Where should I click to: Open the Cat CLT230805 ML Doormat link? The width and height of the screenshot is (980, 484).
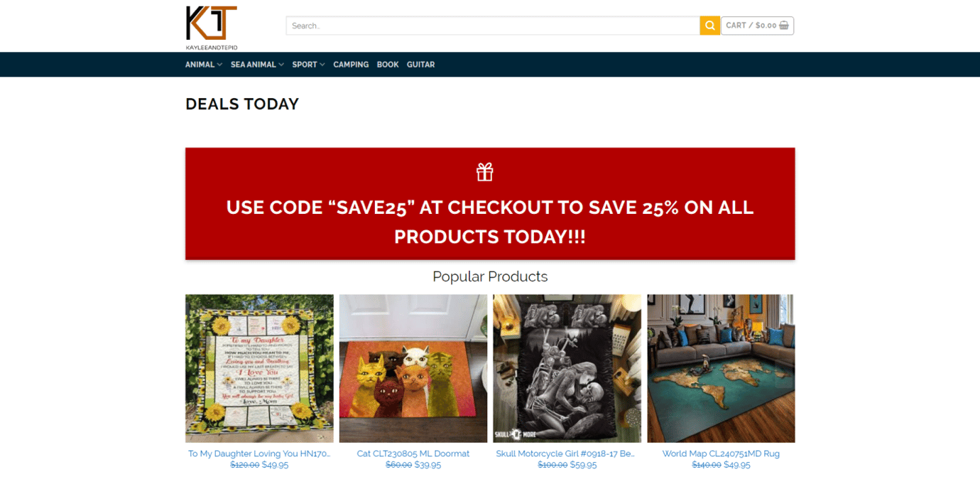[413, 453]
